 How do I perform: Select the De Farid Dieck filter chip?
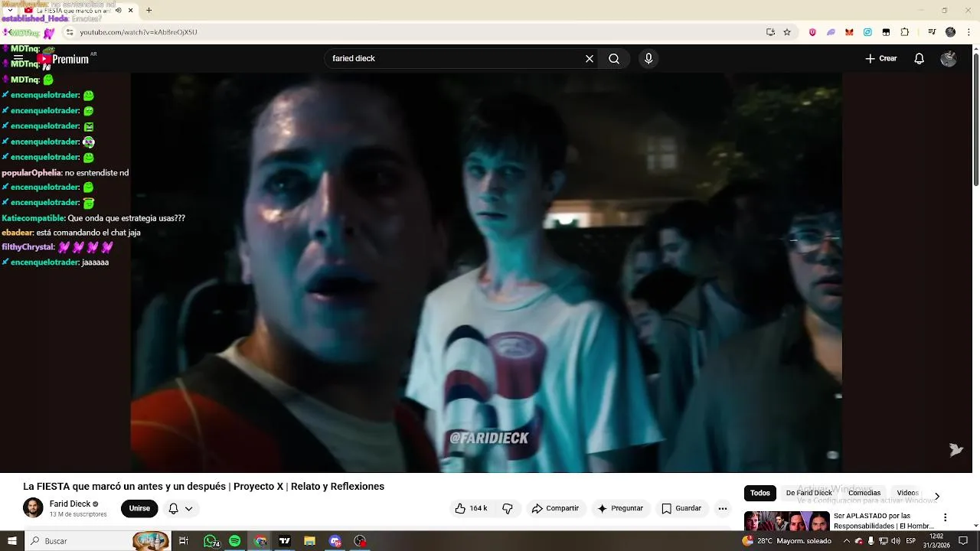point(808,493)
